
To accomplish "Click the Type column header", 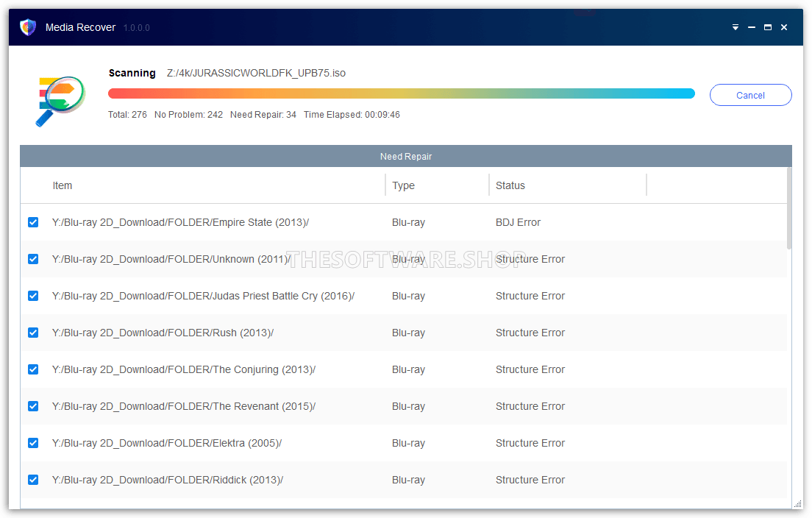I will coord(403,185).
